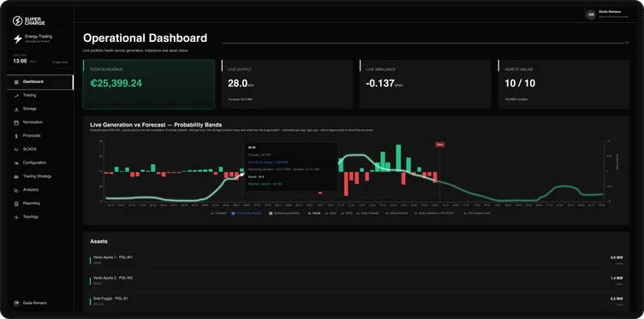Click the tallest green bar in chart
The width and height of the screenshot is (644, 319).
pos(398,158)
